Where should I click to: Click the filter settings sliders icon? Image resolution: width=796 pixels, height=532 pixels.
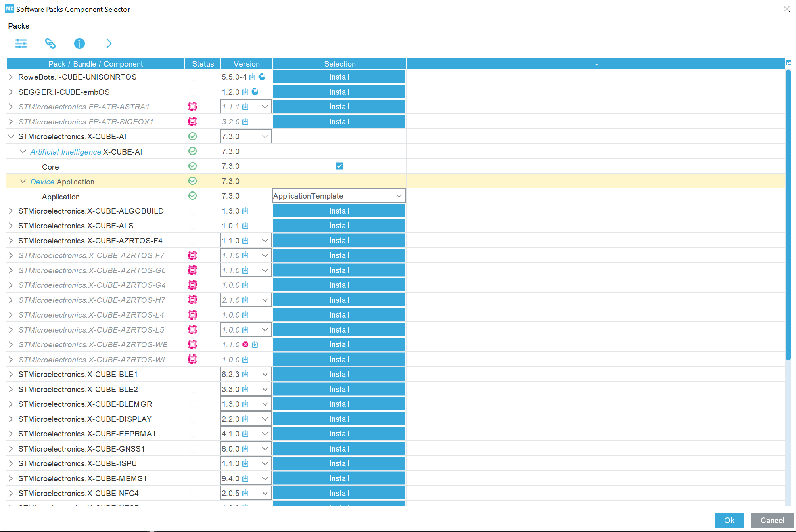(x=21, y=43)
